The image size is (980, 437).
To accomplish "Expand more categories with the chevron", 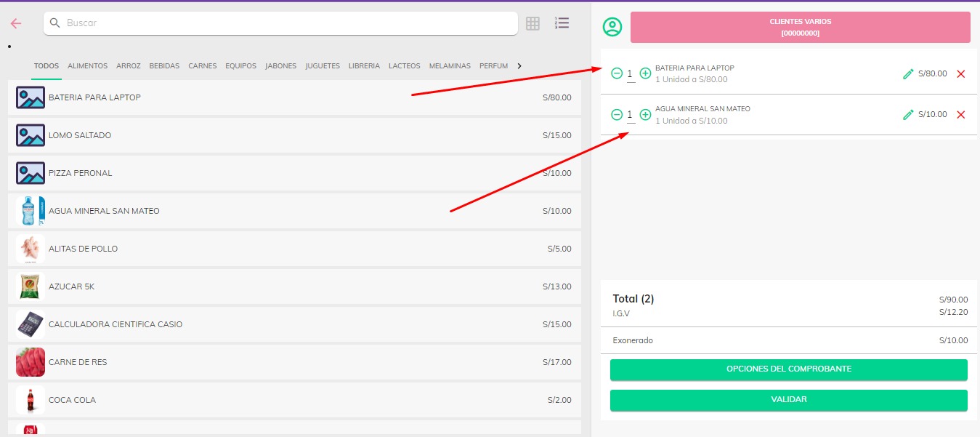I will (x=519, y=65).
